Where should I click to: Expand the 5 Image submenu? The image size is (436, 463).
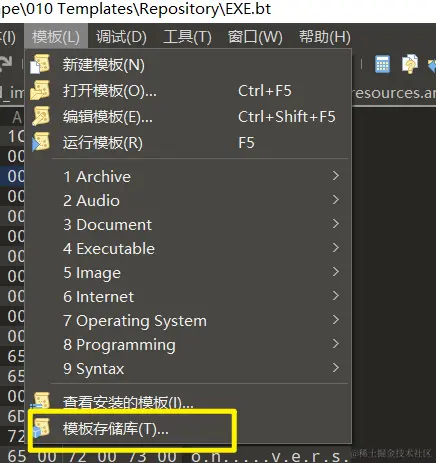point(188,272)
